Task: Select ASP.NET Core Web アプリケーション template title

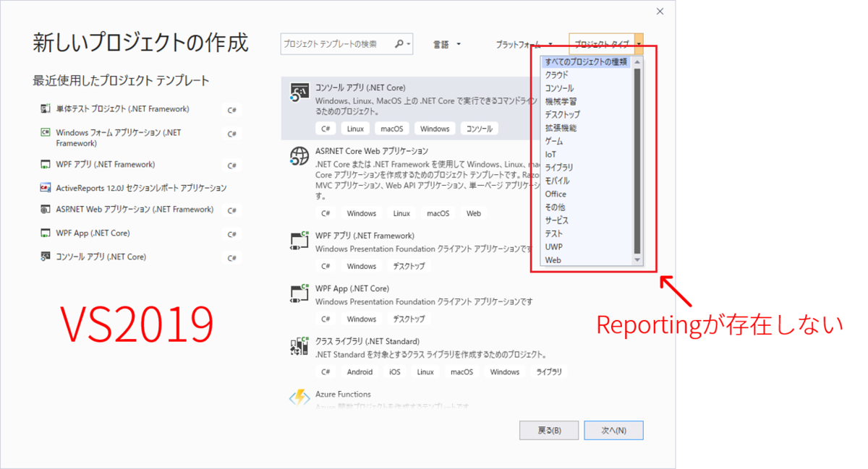Action: point(372,151)
